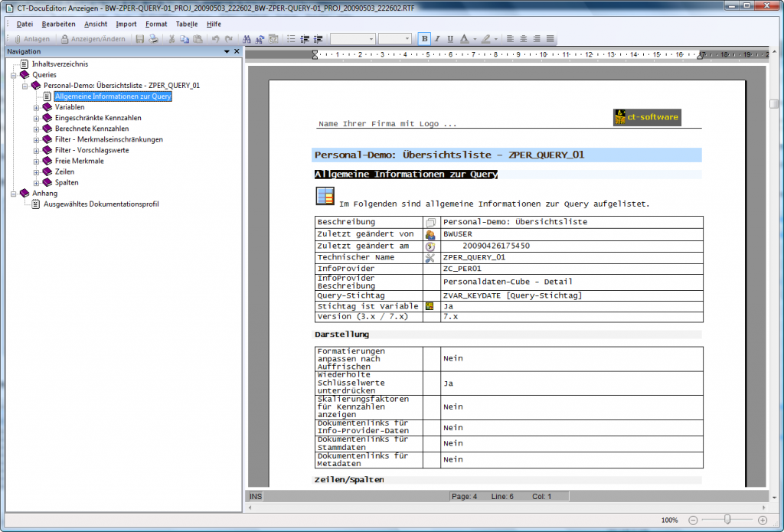
Task: Click the Undo arrow icon
Action: pos(216,39)
